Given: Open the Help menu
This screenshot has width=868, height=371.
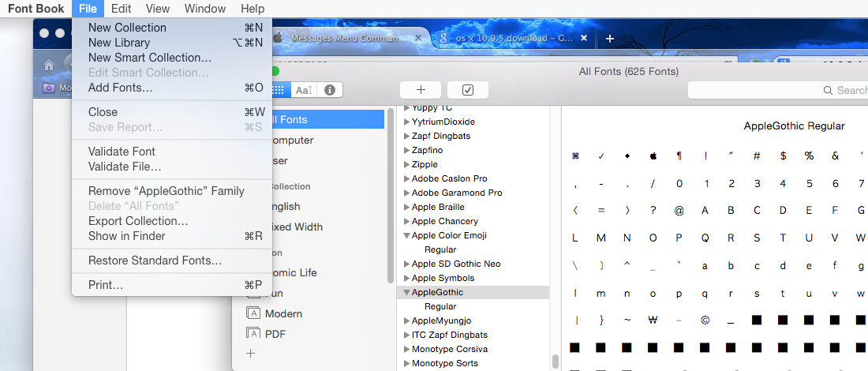Looking at the screenshot, I should pyautogui.click(x=253, y=9).
